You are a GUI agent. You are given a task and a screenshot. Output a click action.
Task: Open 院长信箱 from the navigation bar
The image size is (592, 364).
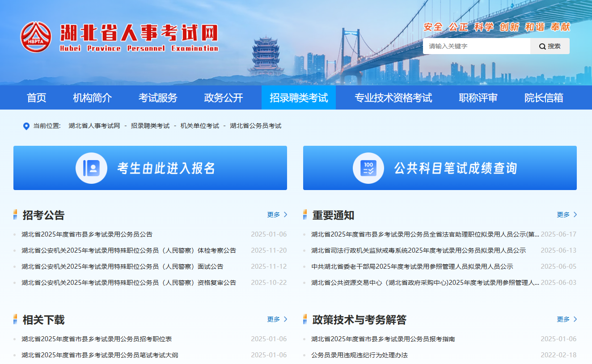click(x=543, y=98)
